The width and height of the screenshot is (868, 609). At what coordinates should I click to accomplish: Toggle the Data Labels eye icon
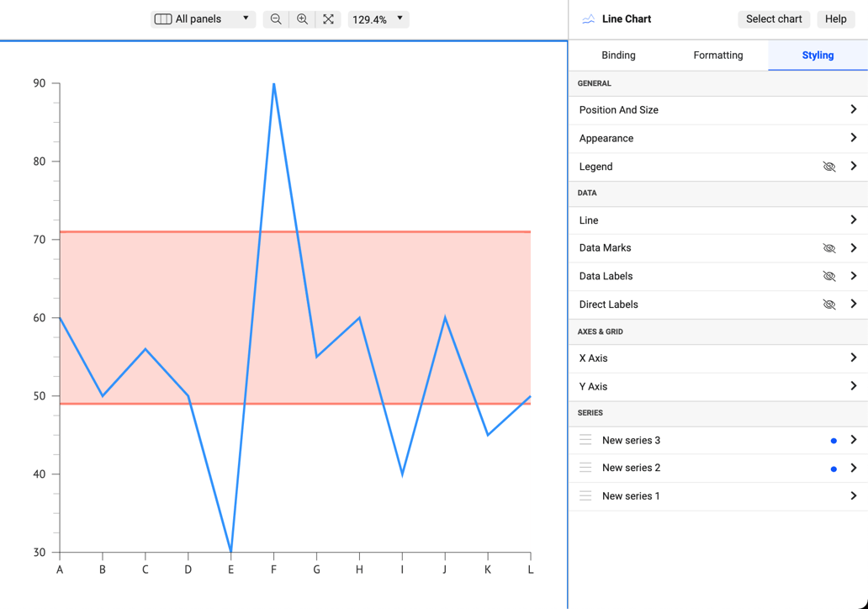tap(829, 276)
